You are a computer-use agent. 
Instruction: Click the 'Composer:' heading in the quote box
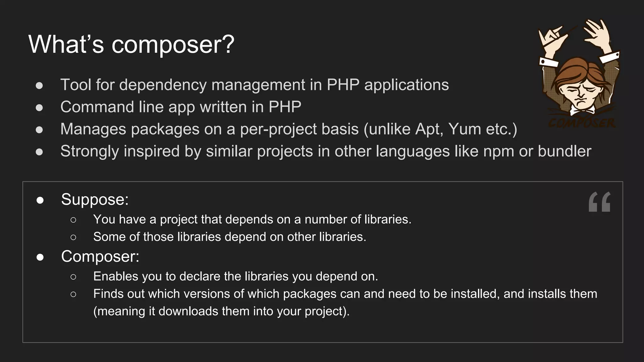coord(100,256)
